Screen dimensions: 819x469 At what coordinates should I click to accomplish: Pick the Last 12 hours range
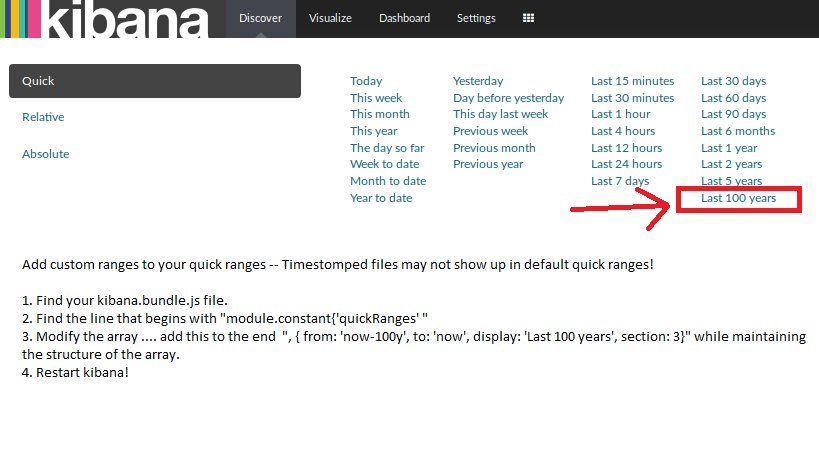pyautogui.click(x=626, y=148)
